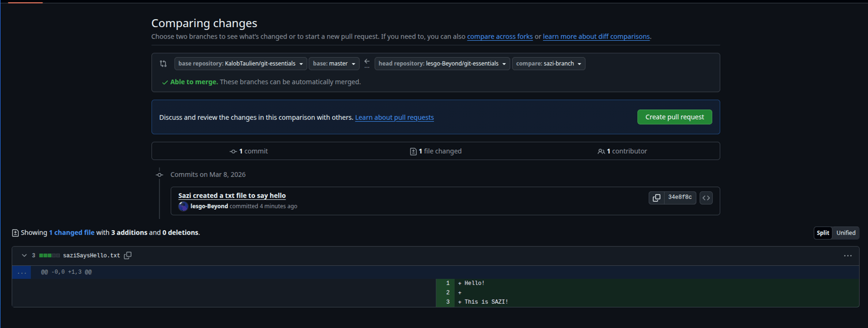Click the saziSaysHello.txt file name
This screenshot has height=328, width=868.
click(x=92, y=256)
